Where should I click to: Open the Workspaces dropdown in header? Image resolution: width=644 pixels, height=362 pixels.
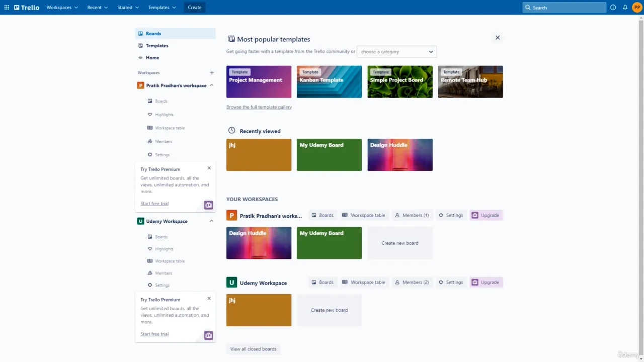pos(62,8)
